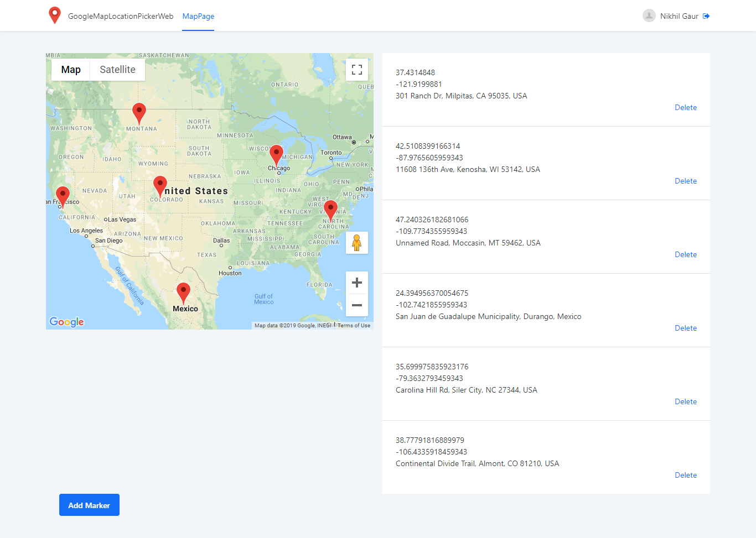Screen dimensions: 756x538
Task: Delete the Milpitas, CA location entry
Action: pos(685,107)
